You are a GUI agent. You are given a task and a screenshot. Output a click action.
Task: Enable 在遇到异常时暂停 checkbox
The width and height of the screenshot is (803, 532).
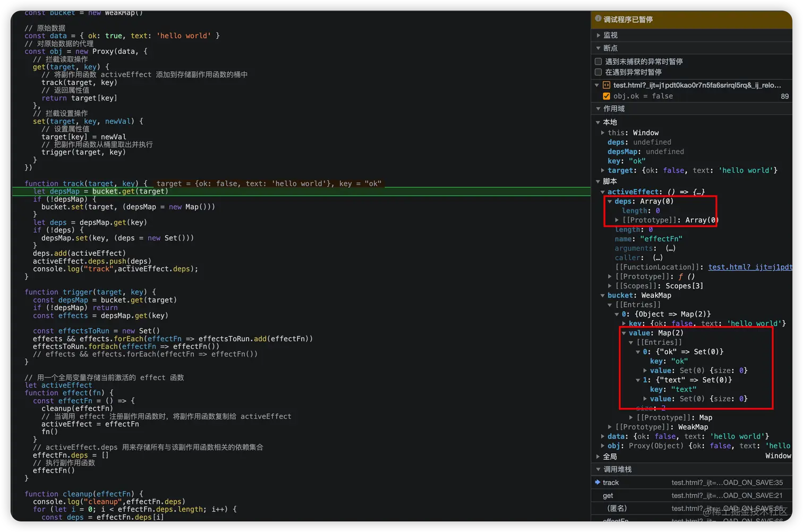point(599,72)
